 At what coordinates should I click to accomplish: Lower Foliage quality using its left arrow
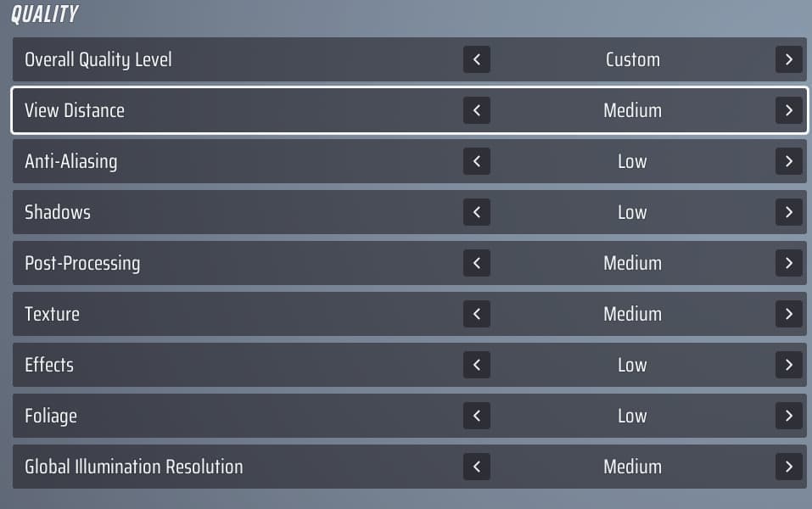tap(476, 416)
